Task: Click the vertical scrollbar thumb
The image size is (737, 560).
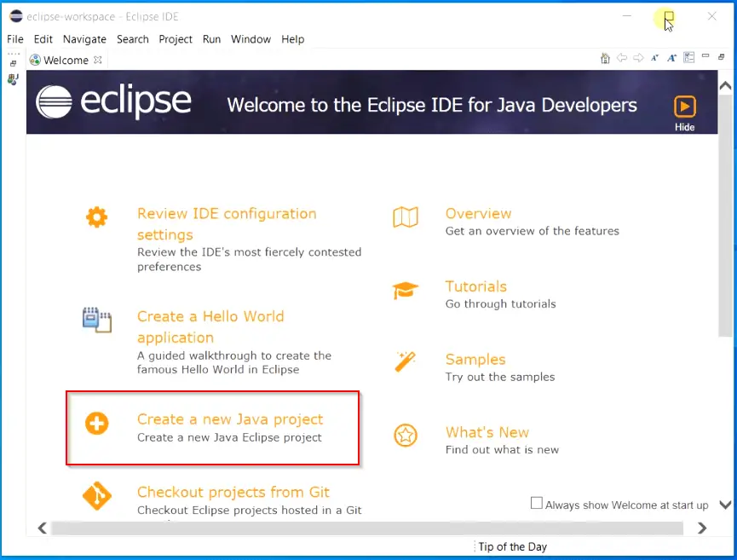Action: 725,215
